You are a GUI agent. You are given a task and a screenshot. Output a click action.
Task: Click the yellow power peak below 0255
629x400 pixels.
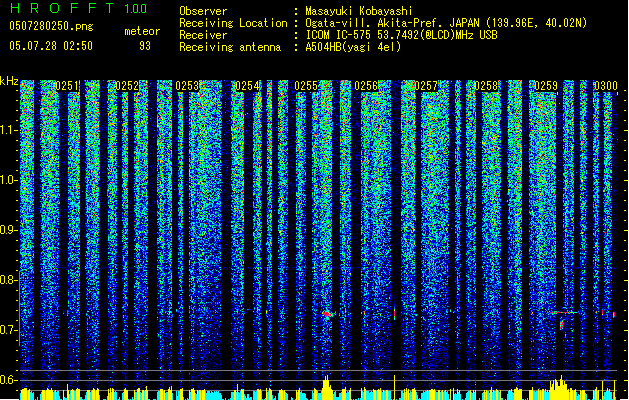pos(327,387)
